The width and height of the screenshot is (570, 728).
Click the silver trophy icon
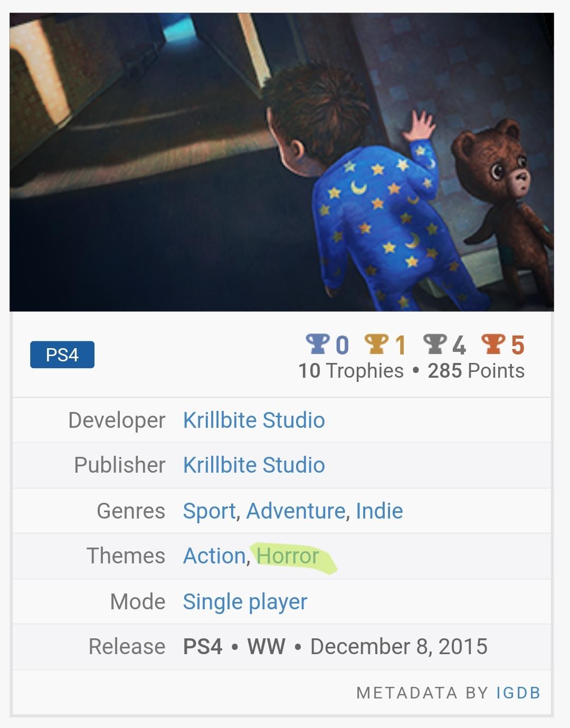(x=435, y=344)
